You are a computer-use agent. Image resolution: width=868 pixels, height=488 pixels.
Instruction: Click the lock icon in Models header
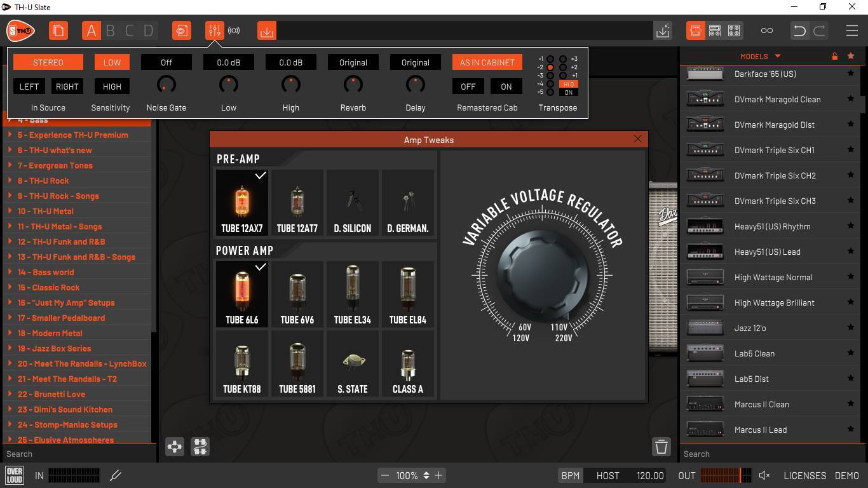click(835, 56)
